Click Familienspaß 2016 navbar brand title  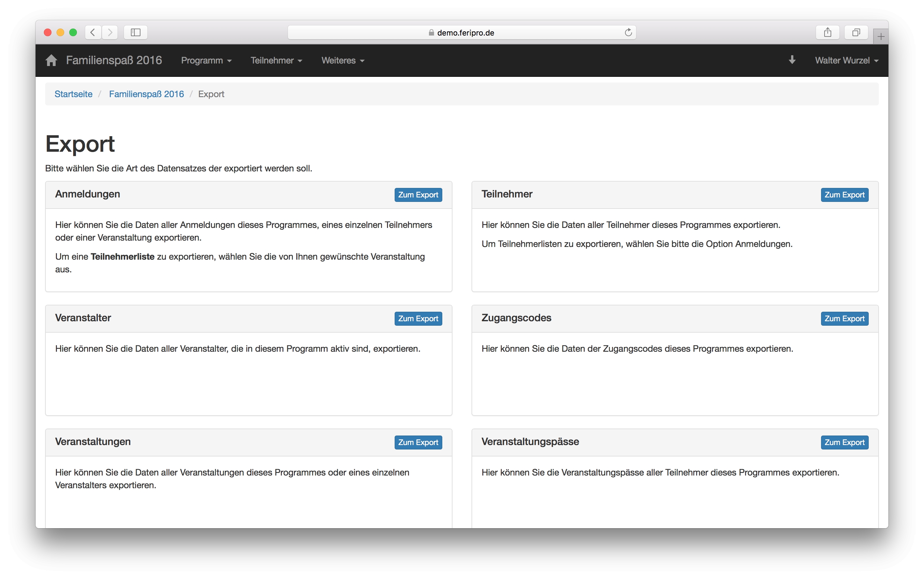[x=114, y=61]
